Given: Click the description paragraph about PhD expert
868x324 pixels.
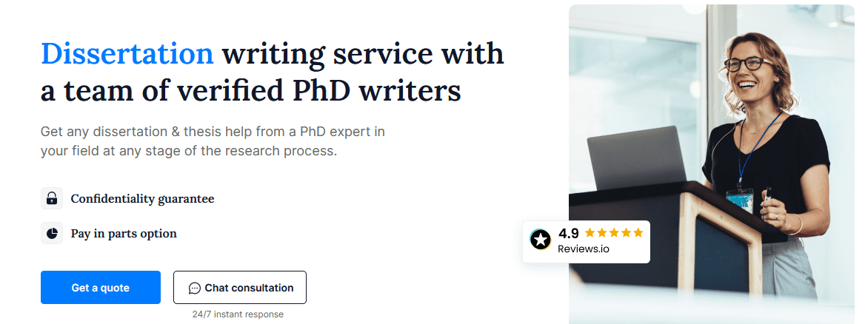Looking at the screenshot, I should 213,141.
